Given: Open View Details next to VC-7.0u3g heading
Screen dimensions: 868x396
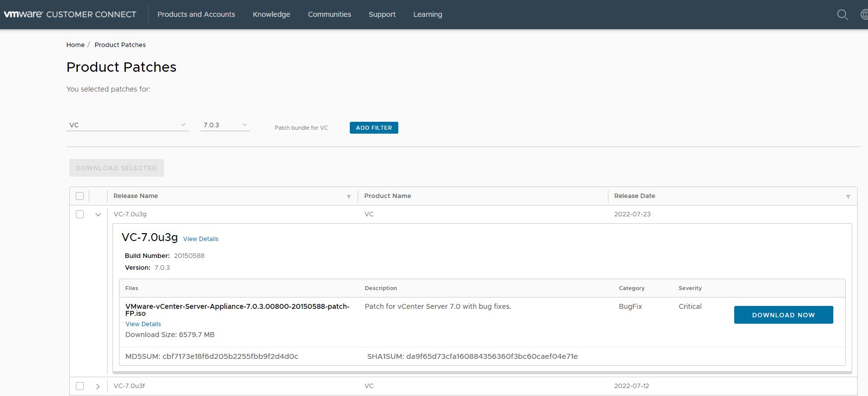Looking at the screenshot, I should tap(201, 239).
